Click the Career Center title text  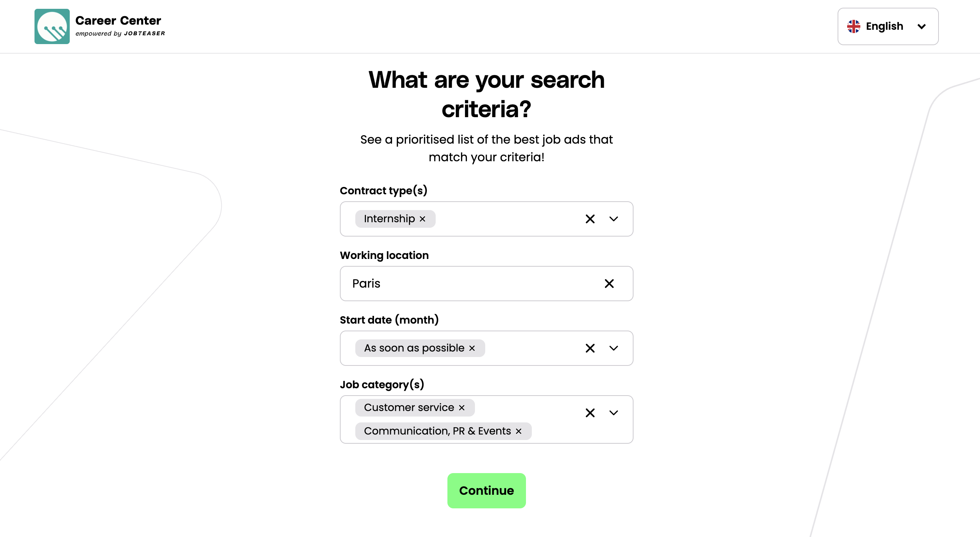point(118,21)
